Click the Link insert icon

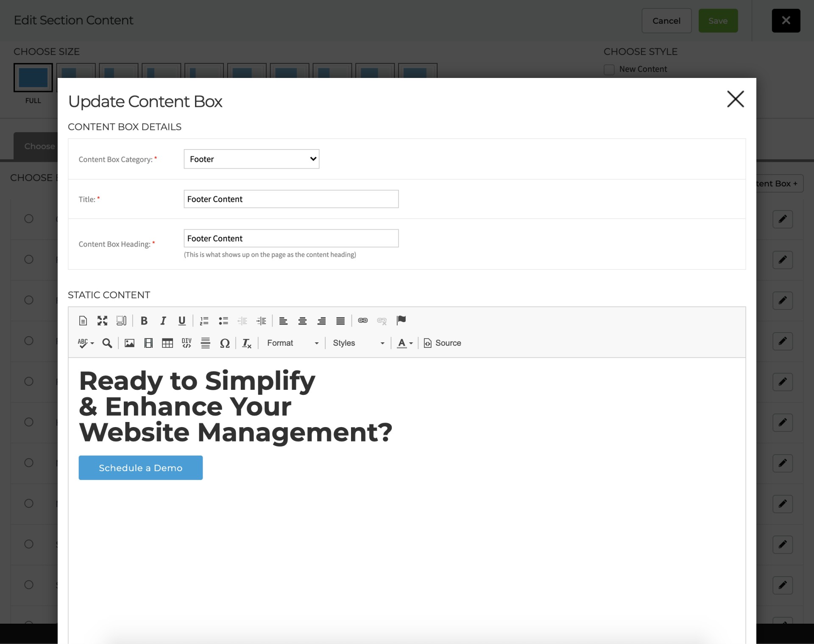coord(363,321)
